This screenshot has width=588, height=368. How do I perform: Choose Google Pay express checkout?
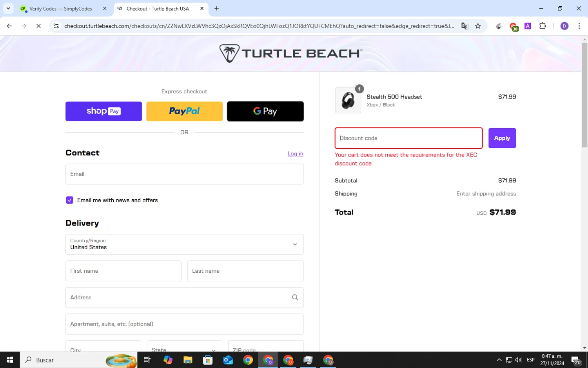click(265, 111)
